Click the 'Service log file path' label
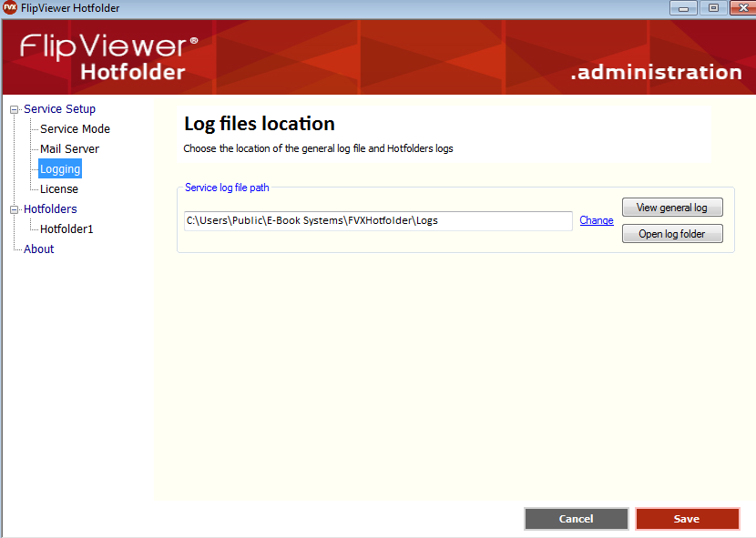The width and height of the screenshot is (756, 538). click(227, 188)
